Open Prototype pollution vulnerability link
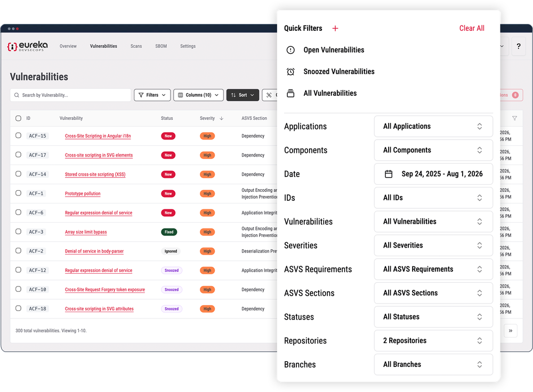This screenshot has height=392, width=533. (83, 194)
